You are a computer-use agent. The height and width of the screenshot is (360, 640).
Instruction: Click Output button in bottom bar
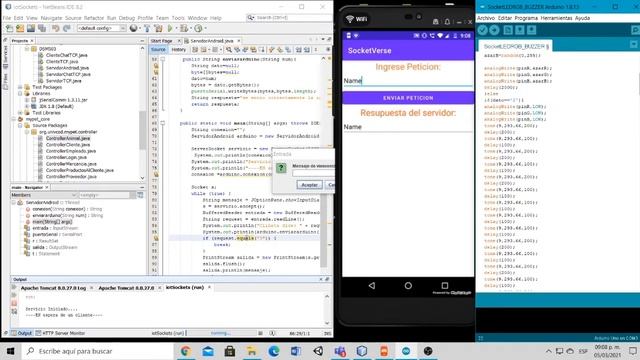(x=21, y=333)
